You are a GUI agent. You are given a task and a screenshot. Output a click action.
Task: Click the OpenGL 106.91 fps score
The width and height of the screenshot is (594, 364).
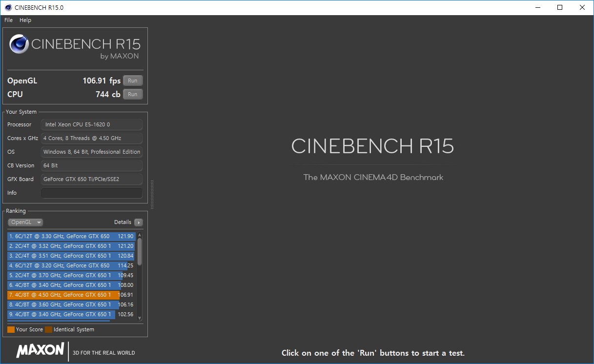102,81
